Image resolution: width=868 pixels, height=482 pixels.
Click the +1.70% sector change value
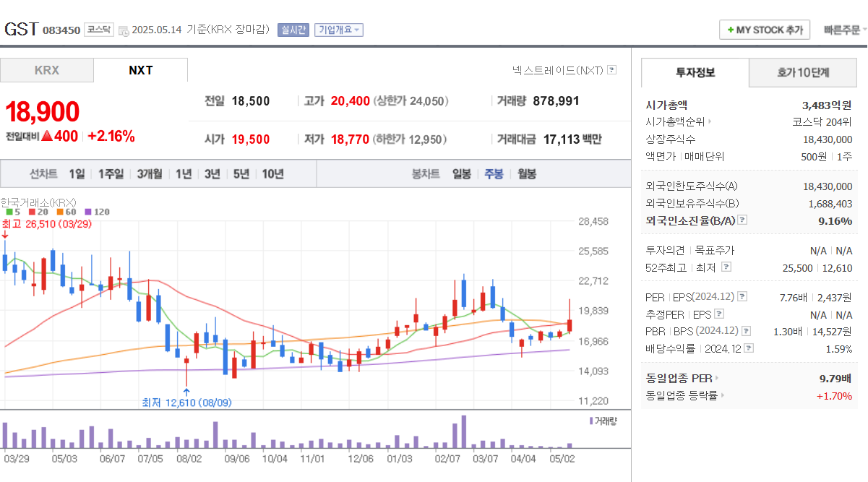(834, 395)
